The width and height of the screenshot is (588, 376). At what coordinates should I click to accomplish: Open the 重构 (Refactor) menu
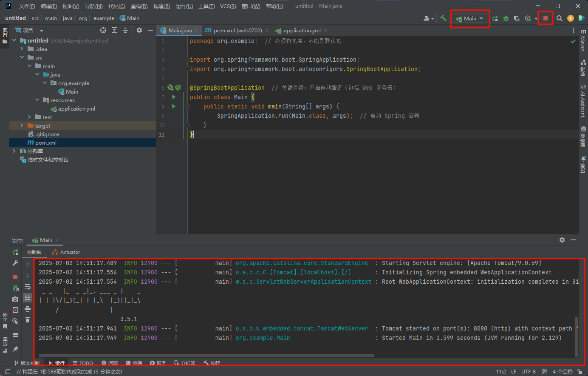pyautogui.click(x=139, y=6)
